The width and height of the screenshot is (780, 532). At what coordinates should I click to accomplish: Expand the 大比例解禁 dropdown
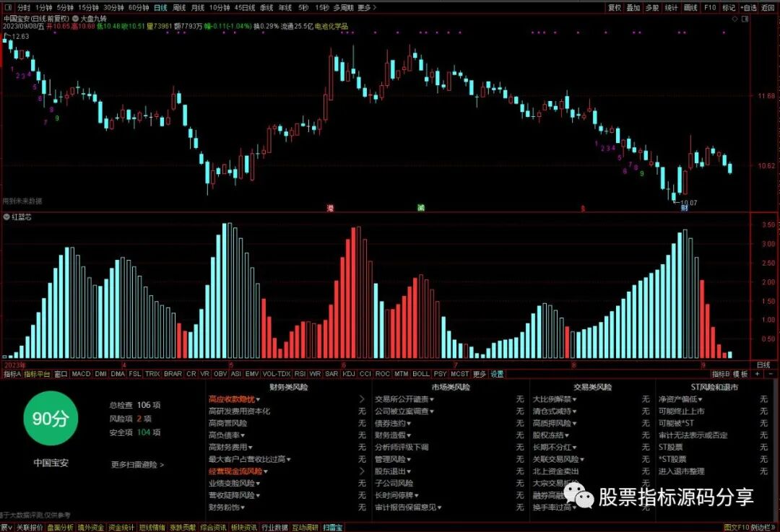point(555,399)
